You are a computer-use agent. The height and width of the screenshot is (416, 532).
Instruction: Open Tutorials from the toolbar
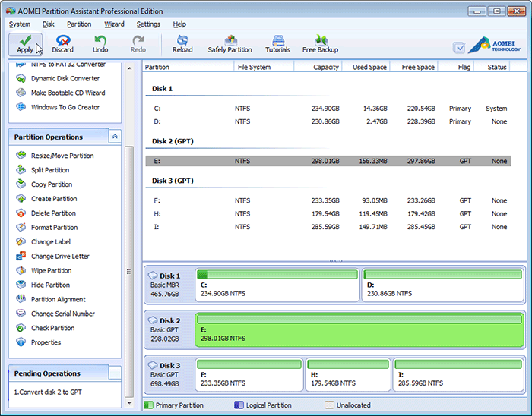pyautogui.click(x=277, y=43)
